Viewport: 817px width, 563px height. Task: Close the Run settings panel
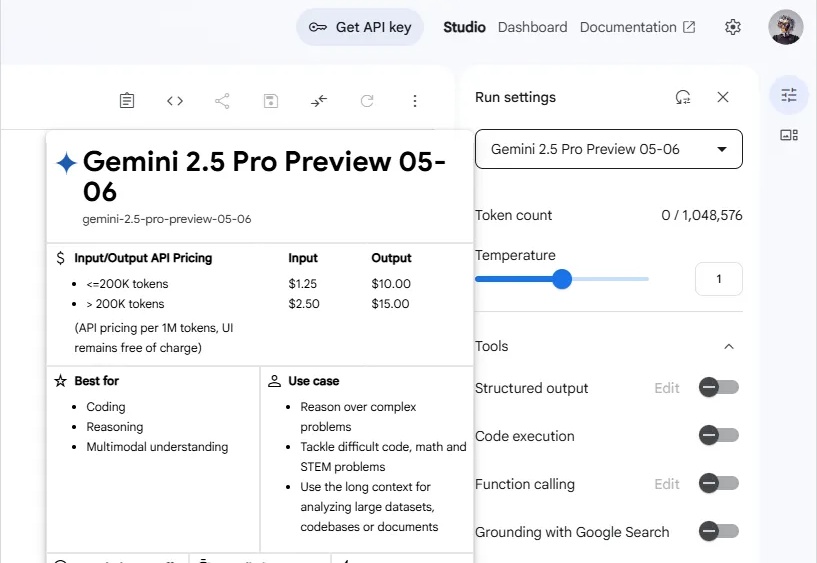pyautogui.click(x=723, y=97)
